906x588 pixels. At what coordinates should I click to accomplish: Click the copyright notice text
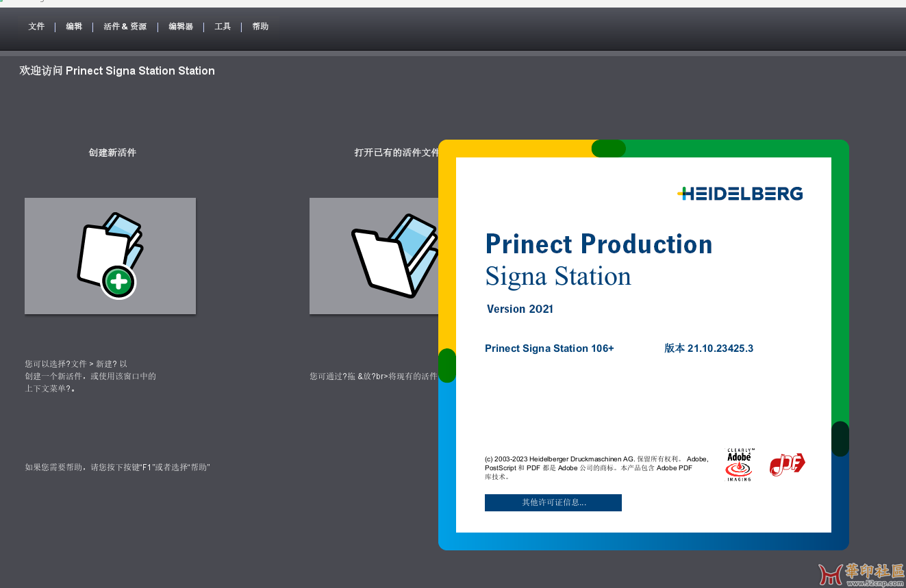pos(596,468)
